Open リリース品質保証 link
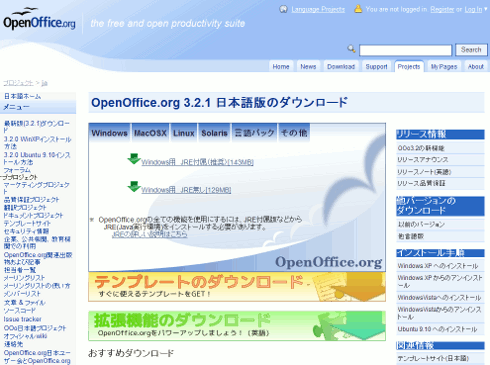The height and width of the screenshot is (365, 490). coord(421,183)
